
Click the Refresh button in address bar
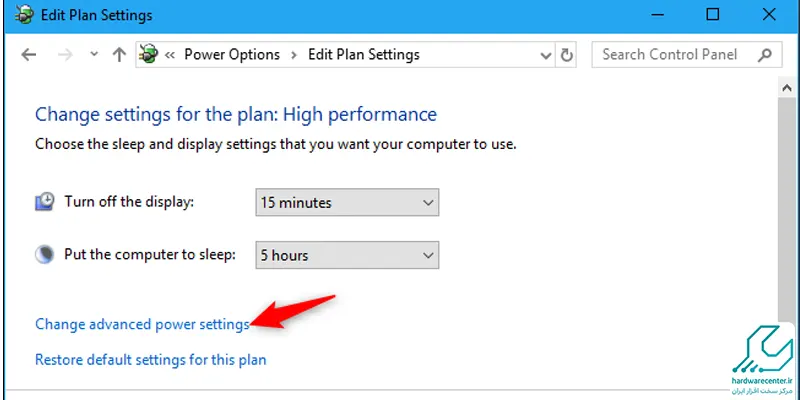point(566,55)
